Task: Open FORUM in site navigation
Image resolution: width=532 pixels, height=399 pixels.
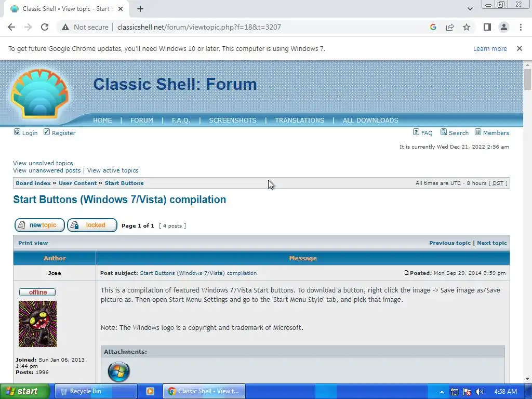Action: pyautogui.click(x=142, y=121)
